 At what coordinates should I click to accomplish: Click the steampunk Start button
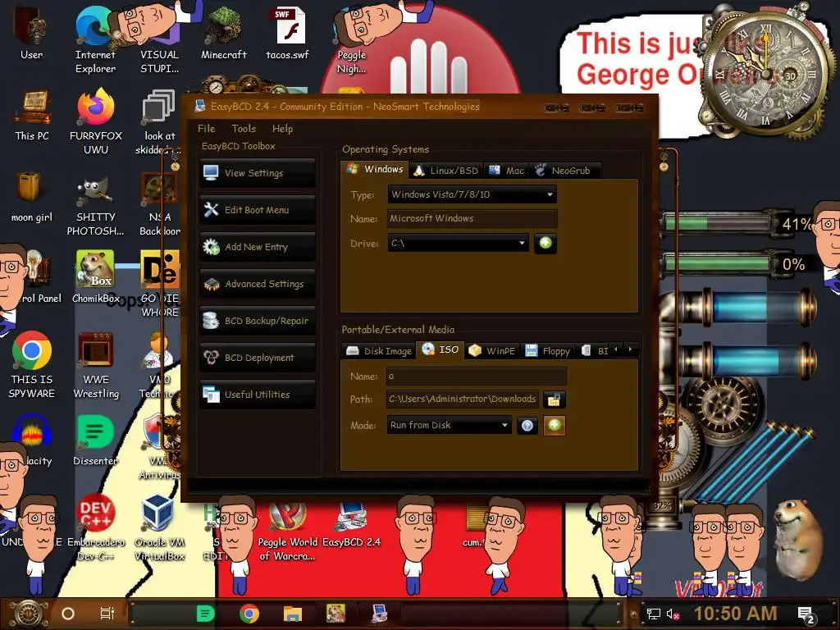[x=29, y=614]
